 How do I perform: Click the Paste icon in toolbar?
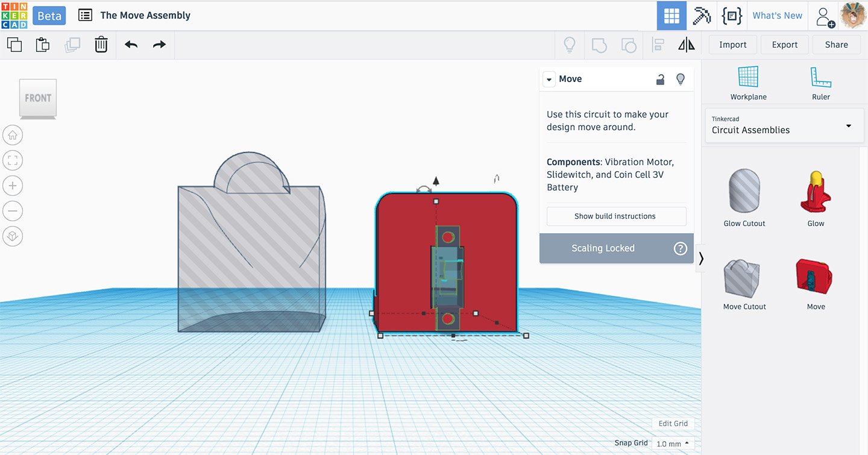pyautogui.click(x=42, y=45)
